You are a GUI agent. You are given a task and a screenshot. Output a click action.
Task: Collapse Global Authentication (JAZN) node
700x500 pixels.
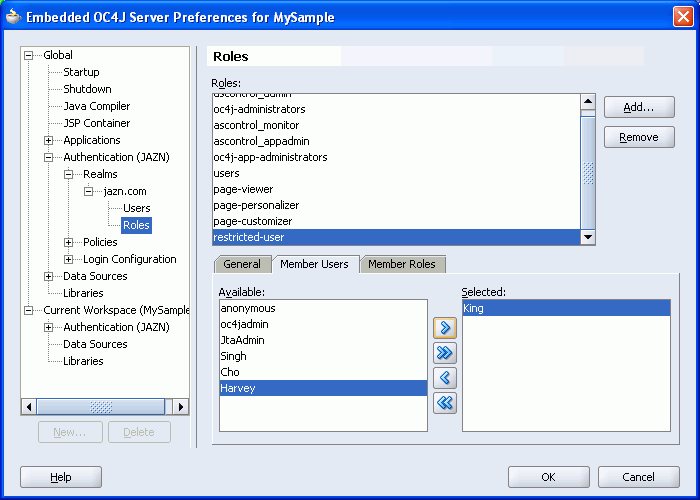(49, 158)
